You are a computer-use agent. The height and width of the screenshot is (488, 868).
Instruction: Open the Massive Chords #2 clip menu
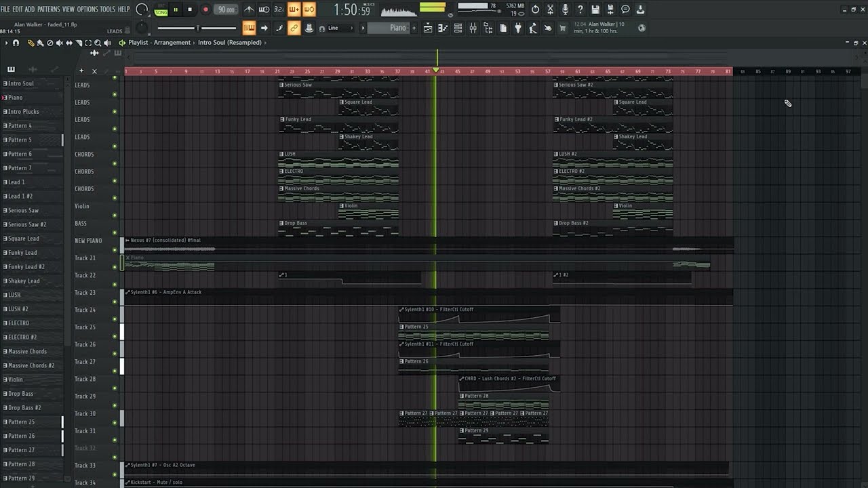coord(556,188)
